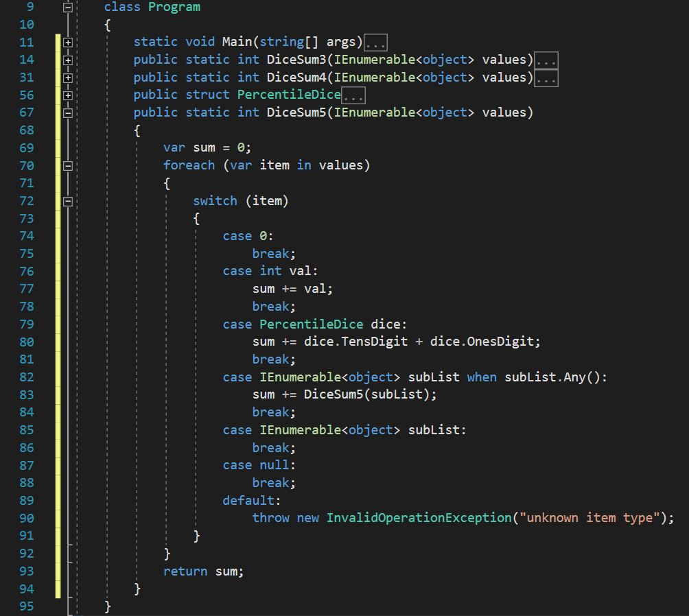Place cursor on the return sum statement
The image size is (689, 616).
click(x=202, y=571)
